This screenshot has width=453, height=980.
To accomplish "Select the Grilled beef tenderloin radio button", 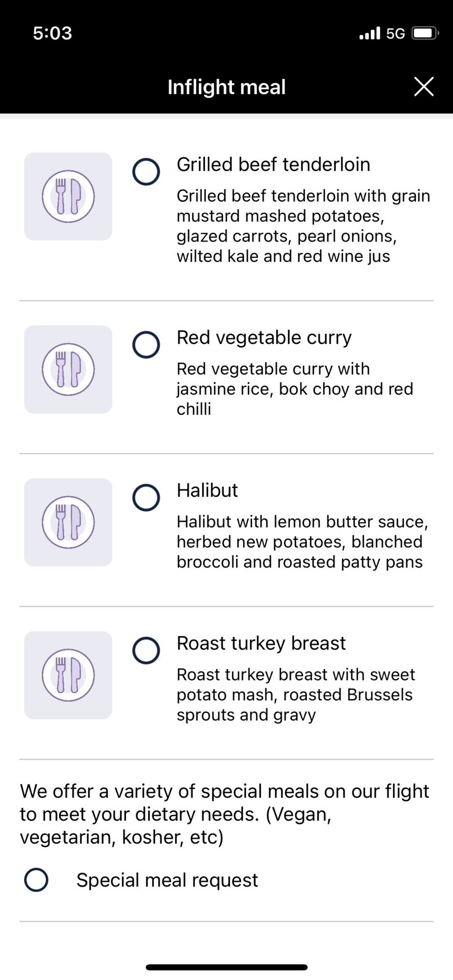I will (146, 172).
